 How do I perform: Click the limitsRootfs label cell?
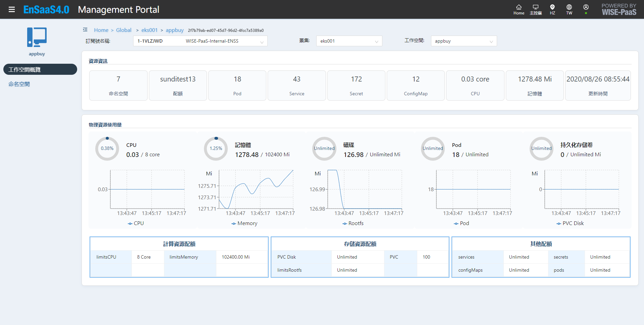pos(302,270)
